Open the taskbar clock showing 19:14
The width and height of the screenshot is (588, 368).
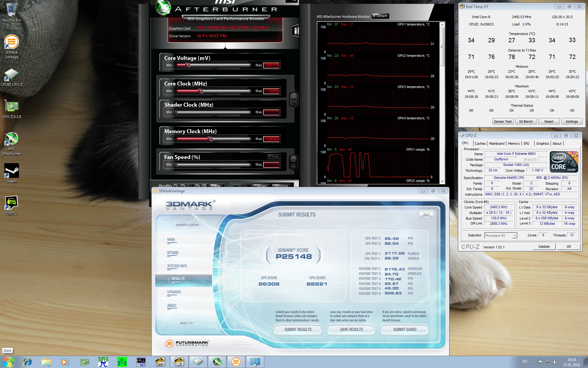tap(571, 362)
